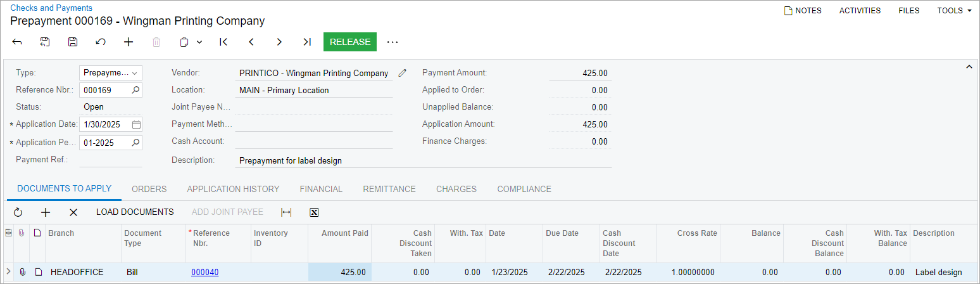
Task: Delete the selected grid row
Action: point(73,212)
